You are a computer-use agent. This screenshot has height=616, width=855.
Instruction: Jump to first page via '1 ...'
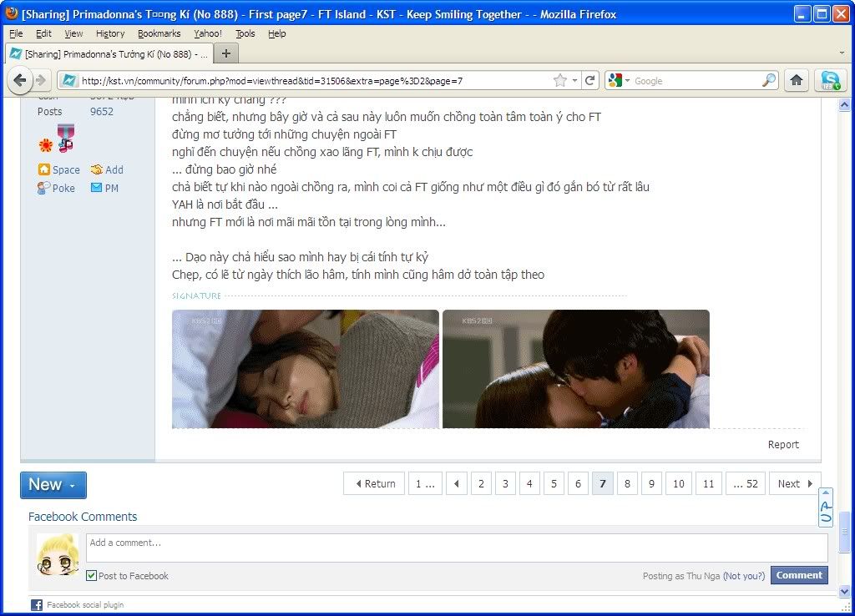(425, 483)
